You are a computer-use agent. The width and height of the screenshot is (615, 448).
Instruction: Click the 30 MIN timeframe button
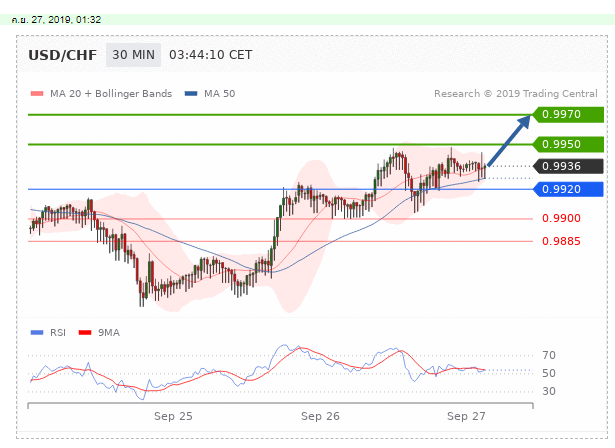[x=133, y=55]
